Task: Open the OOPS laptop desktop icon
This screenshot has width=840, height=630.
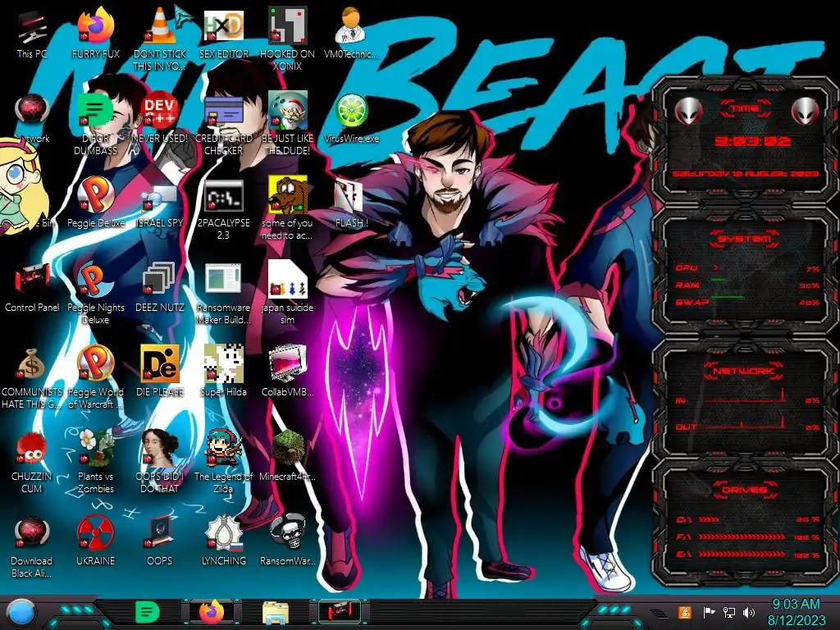Action: coord(160,533)
